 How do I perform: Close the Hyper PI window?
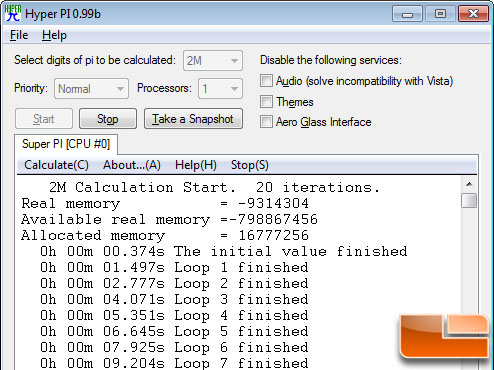click(x=473, y=14)
